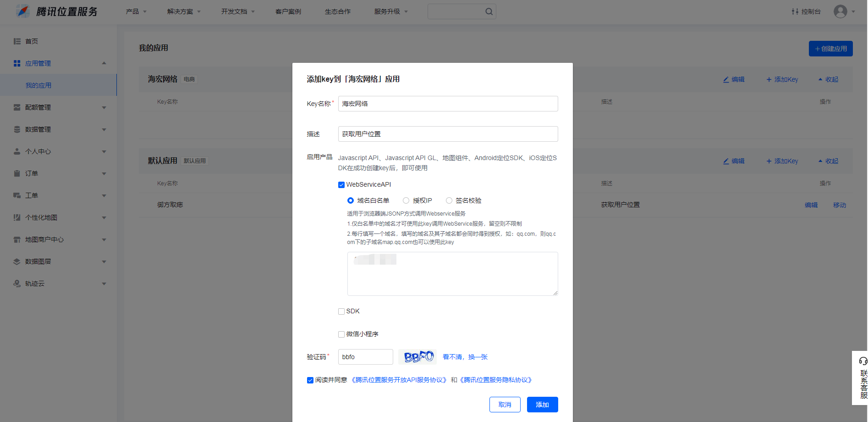Click the Tencent Location Service logo

coord(57,11)
